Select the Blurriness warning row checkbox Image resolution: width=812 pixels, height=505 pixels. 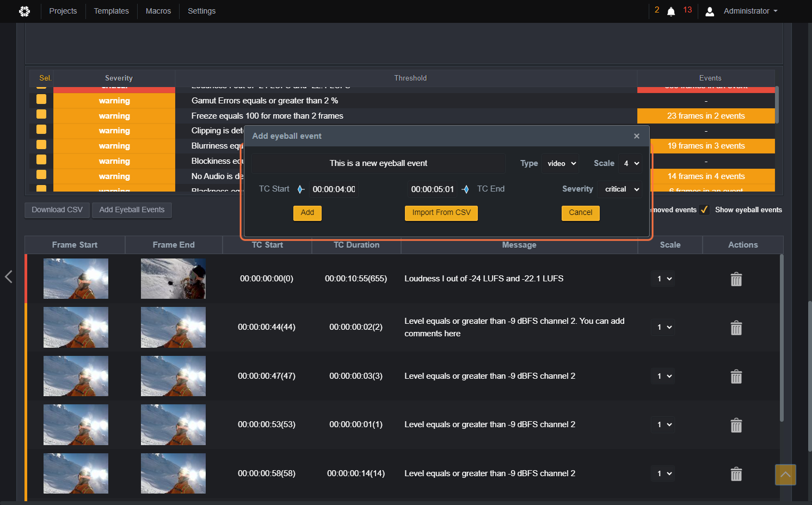click(x=41, y=145)
